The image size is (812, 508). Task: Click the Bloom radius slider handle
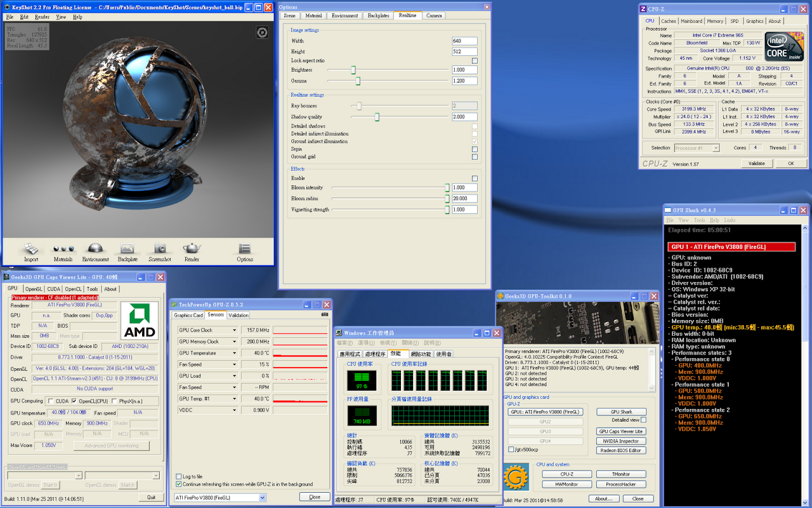[x=447, y=198]
